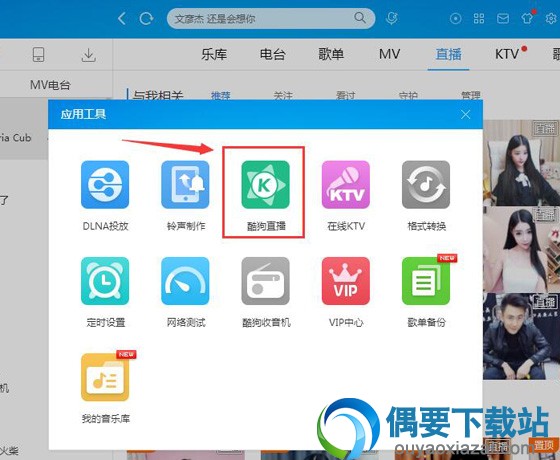Open the round disc icon in title bar
The image size is (560, 460).
point(455,19)
